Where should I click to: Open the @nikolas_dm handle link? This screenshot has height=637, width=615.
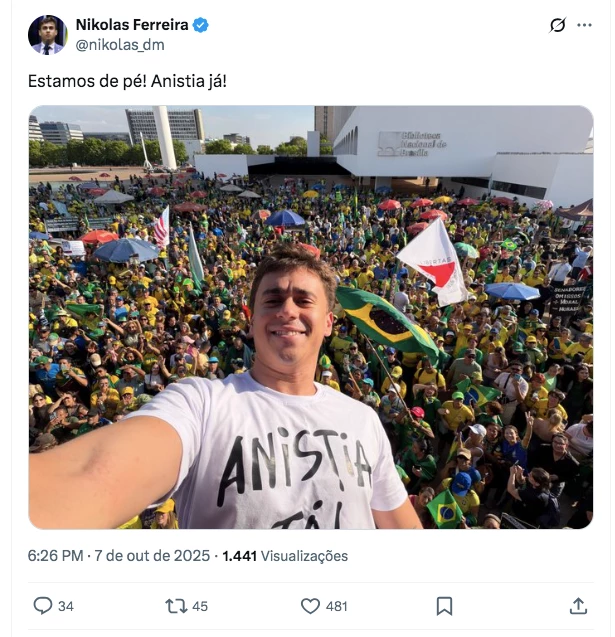pyautogui.click(x=120, y=45)
